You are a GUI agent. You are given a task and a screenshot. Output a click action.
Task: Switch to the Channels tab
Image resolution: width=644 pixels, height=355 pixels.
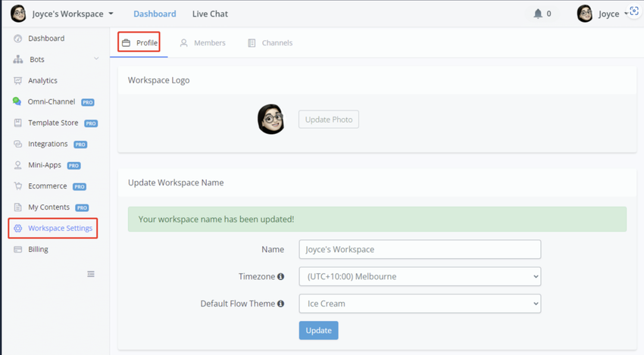(270, 43)
